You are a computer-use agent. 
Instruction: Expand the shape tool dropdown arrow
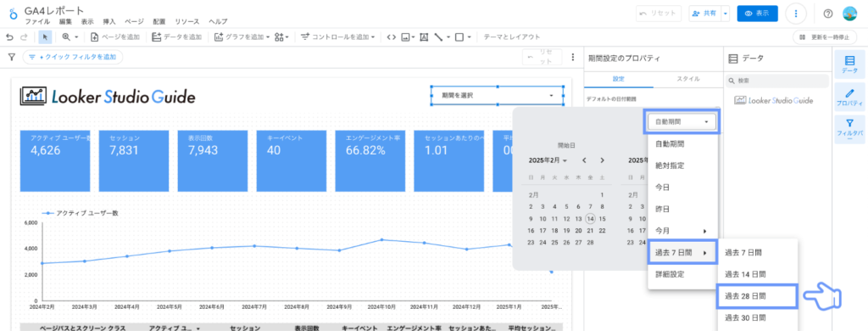(x=470, y=37)
